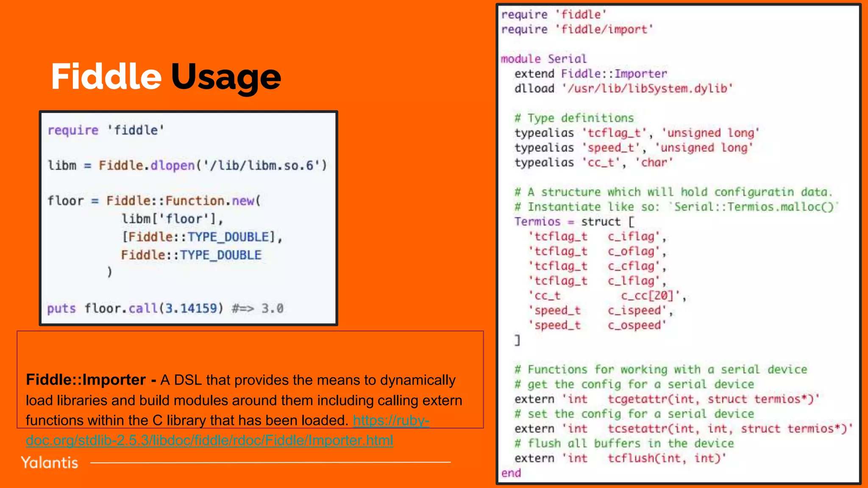Click "typealias 'tcflag_t', 'unsigned long'" line
868x488 pixels.
637,133
